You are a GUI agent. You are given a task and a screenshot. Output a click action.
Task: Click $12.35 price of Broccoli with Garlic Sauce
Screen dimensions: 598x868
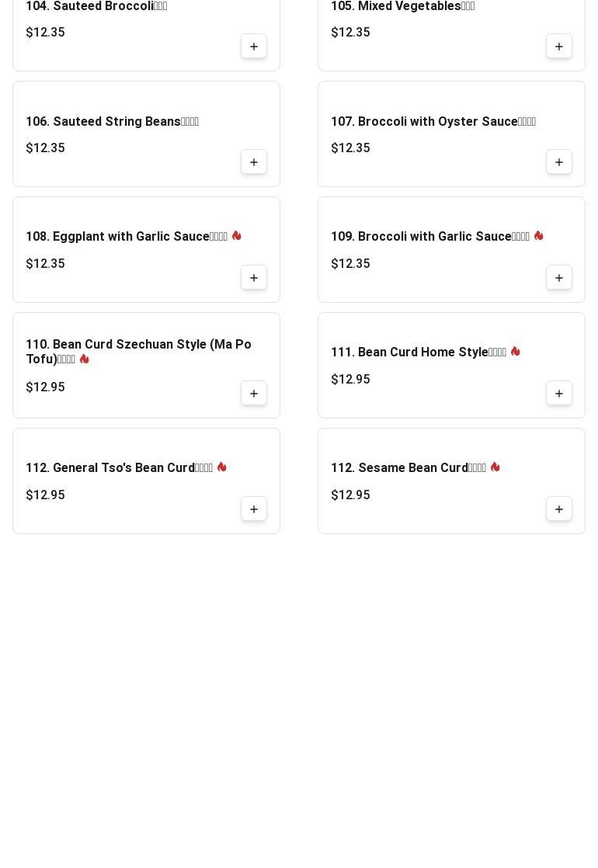point(350,263)
